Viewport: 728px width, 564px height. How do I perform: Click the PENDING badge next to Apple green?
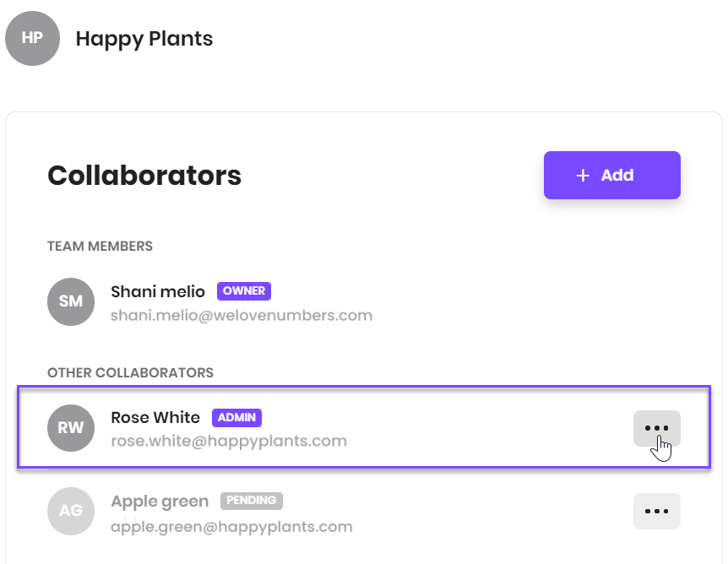(x=251, y=501)
